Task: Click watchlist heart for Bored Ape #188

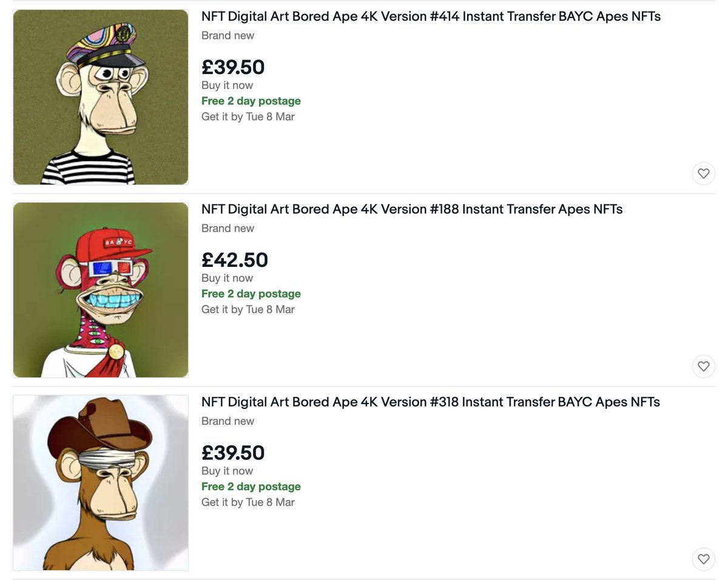Action: click(703, 366)
